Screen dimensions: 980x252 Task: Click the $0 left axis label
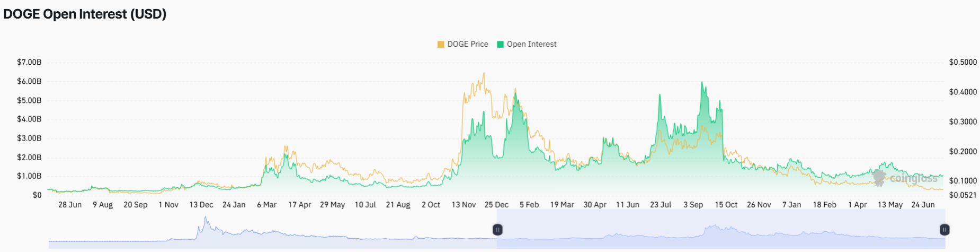click(x=37, y=195)
